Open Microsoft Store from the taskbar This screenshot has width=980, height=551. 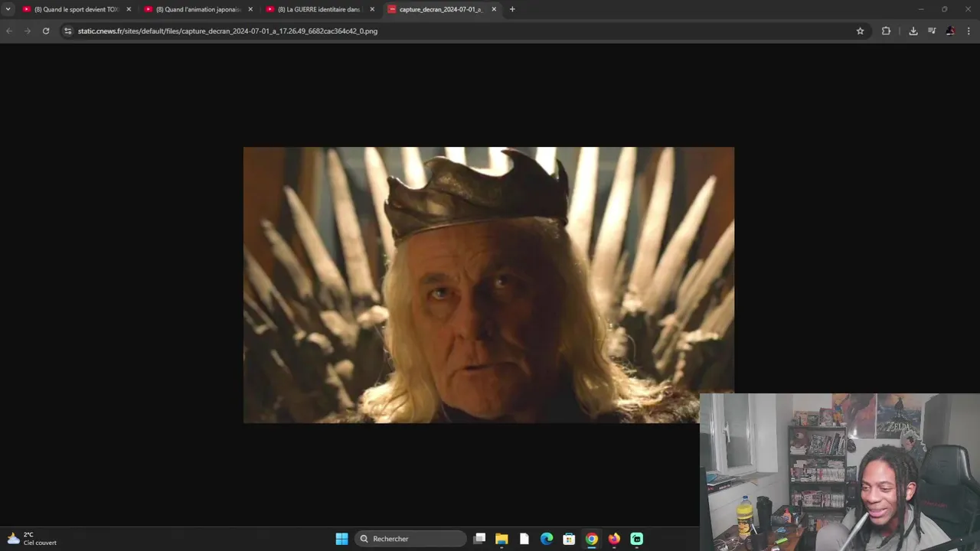[569, 539]
